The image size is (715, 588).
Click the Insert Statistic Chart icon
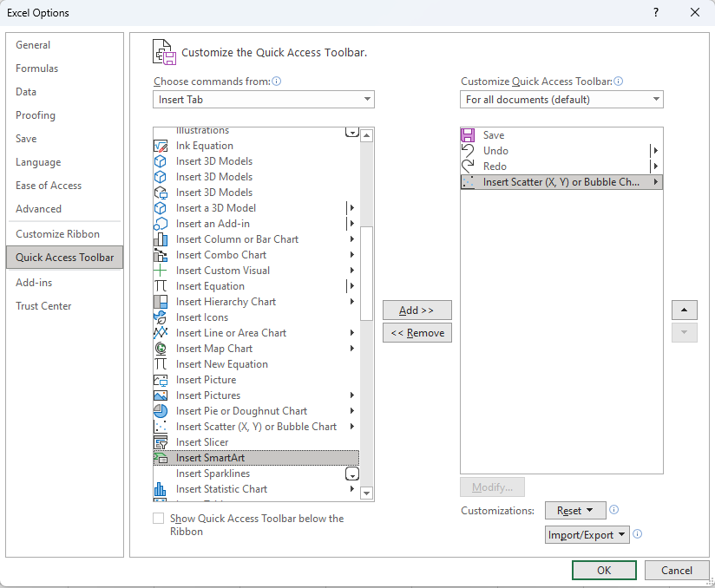pyautogui.click(x=161, y=489)
